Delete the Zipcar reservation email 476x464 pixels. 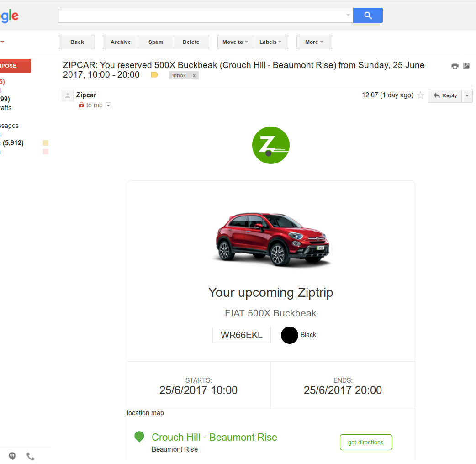coord(191,42)
